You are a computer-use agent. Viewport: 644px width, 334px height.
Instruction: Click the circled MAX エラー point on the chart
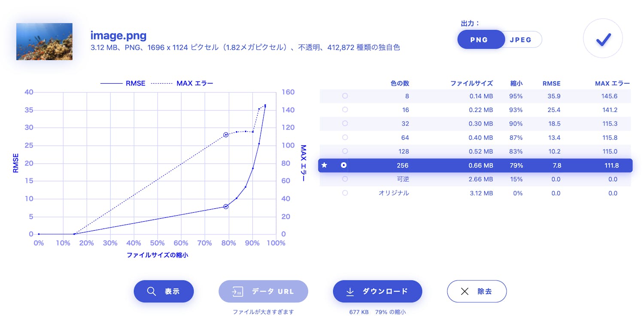[226, 135]
